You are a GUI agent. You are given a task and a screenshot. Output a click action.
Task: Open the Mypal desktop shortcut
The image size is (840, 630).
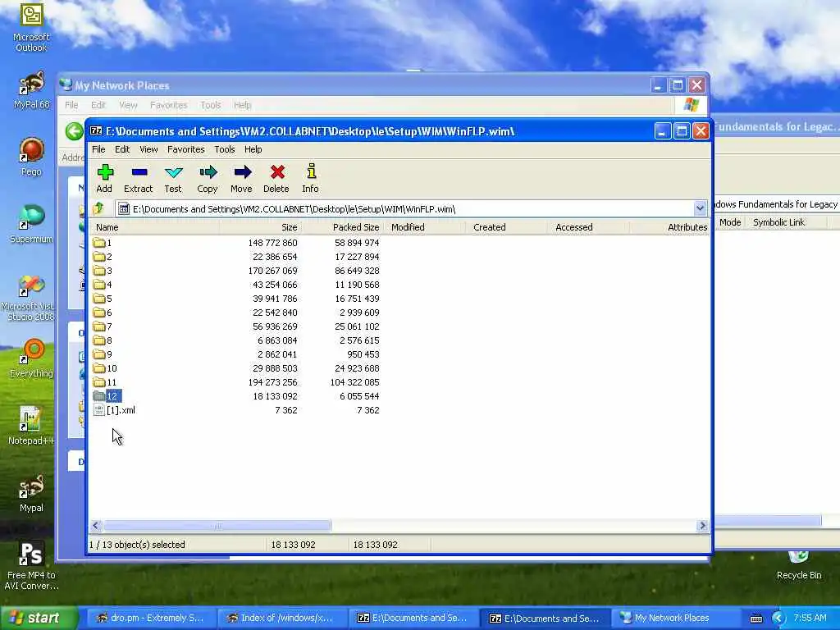pos(31,493)
